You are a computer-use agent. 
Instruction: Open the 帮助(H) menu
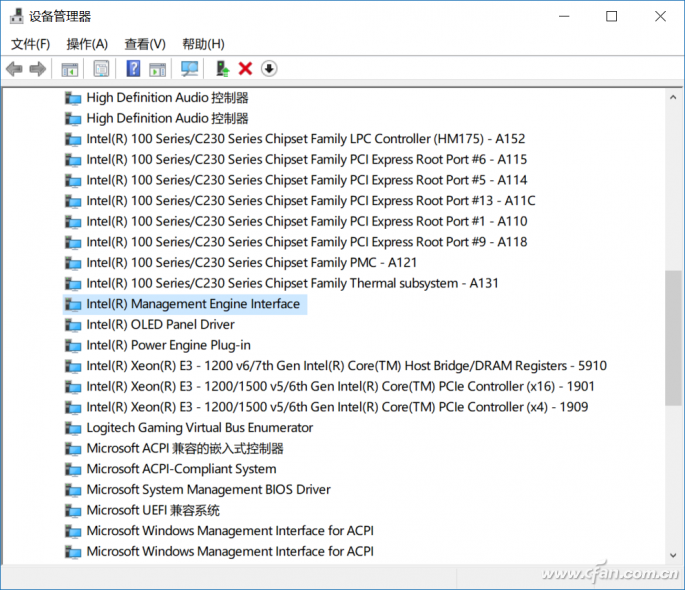(203, 44)
